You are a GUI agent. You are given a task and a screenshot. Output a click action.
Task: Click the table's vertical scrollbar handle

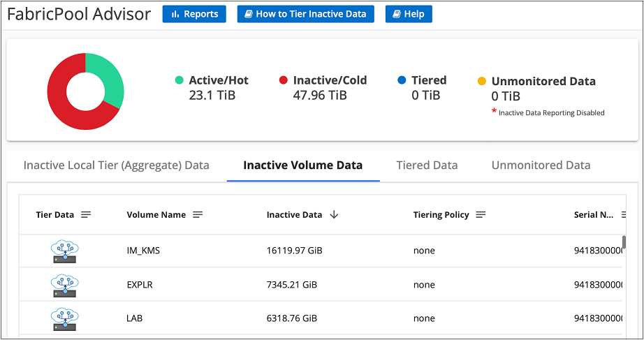point(624,242)
